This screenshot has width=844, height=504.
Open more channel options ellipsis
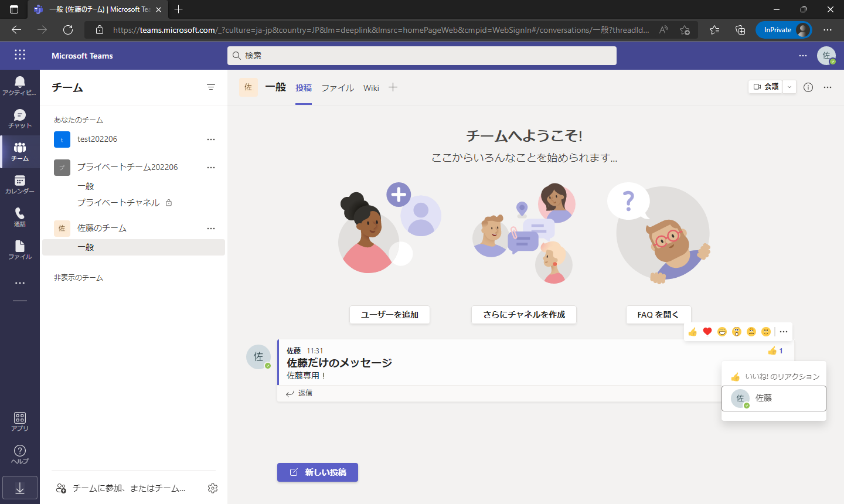(x=828, y=87)
